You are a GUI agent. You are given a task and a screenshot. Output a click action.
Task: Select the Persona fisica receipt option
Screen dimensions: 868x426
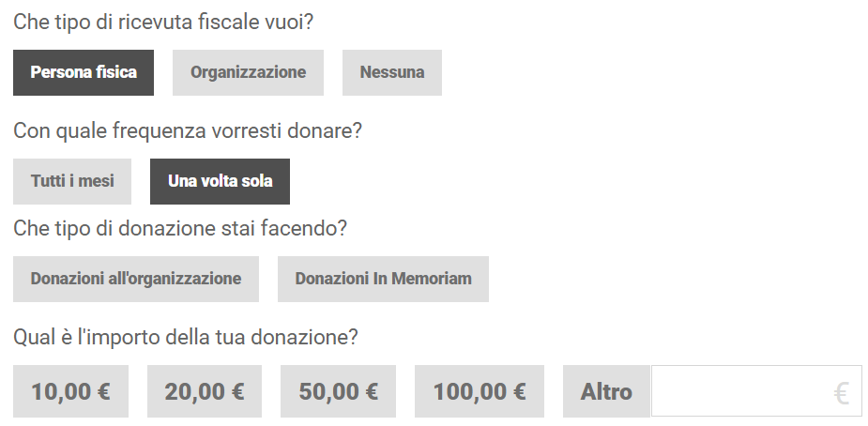click(x=84, y=72)
